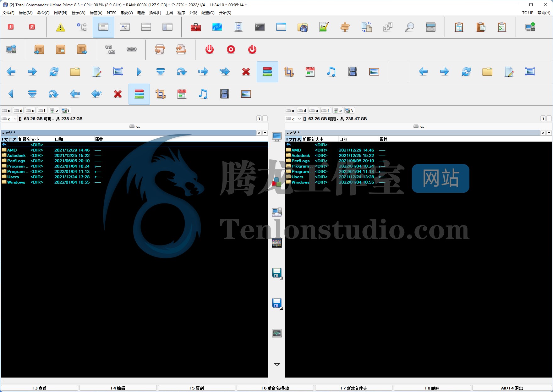Click the edit document pencil icon at right
553x392 pixels.
point(509,72)
